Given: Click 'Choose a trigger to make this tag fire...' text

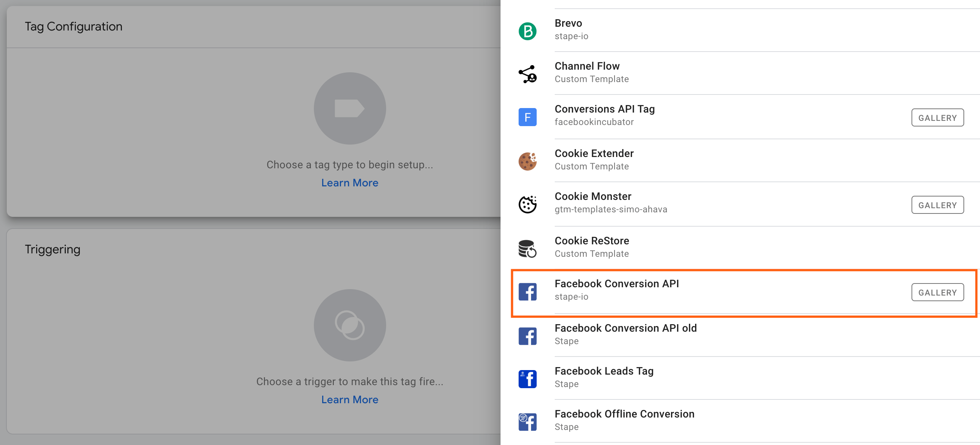Looking at the screenshot, I should (350, 381).
